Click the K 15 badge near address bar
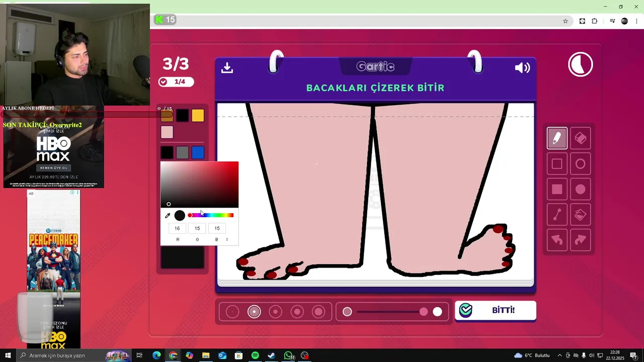 166,20
